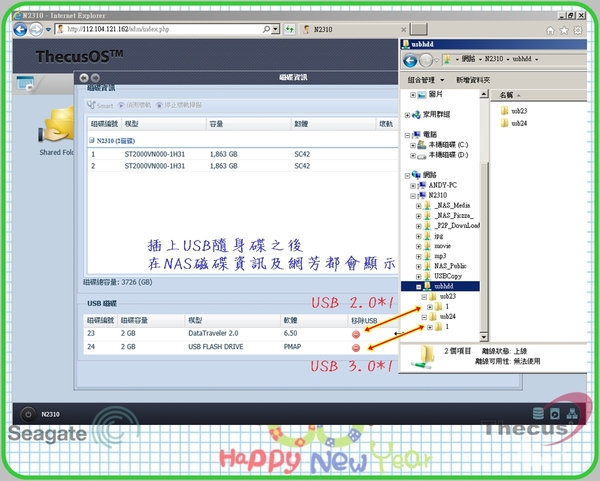This screenshot has height=481, width=600.
Task: Click New folder in Explorer toolbar
Action: tap(473, 80)
